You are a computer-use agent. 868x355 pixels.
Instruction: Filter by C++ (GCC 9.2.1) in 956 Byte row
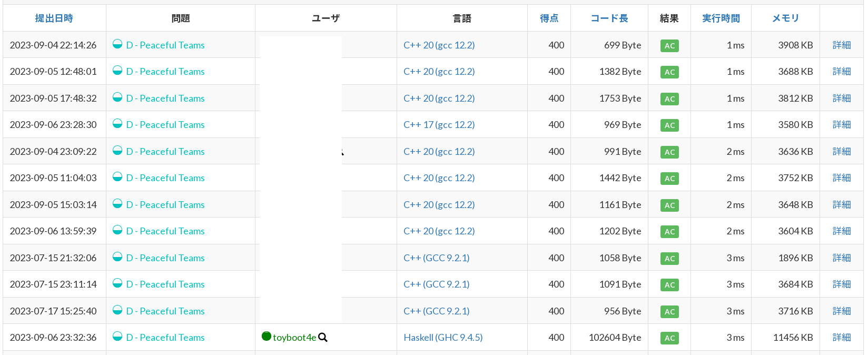[x=437, y=311]
